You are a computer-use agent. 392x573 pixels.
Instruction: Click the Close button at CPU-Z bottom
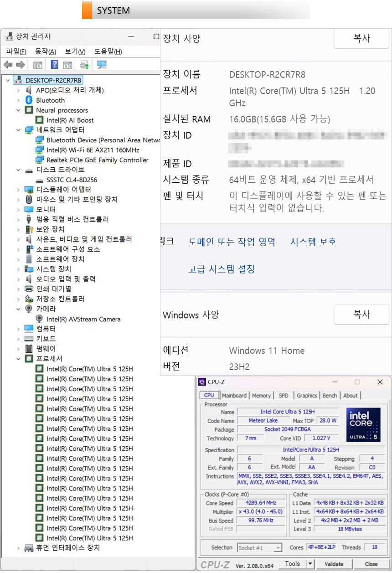point(371,564)
